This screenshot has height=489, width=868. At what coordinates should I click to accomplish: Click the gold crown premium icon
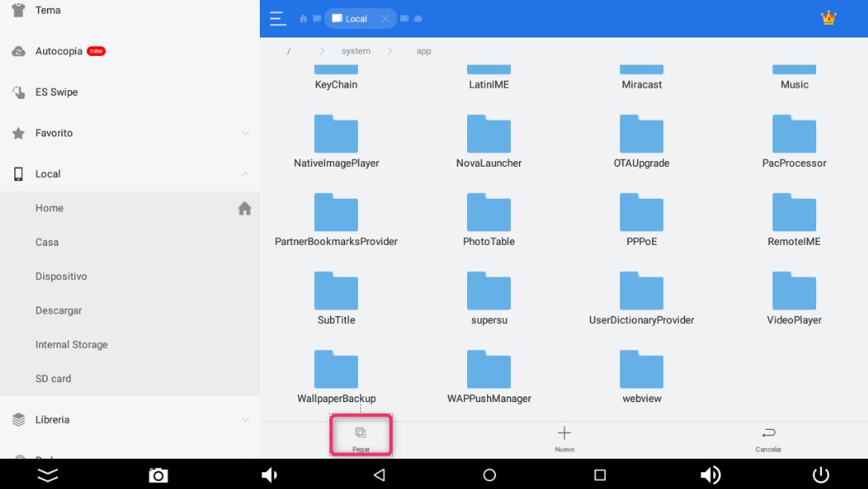(828, 18)
